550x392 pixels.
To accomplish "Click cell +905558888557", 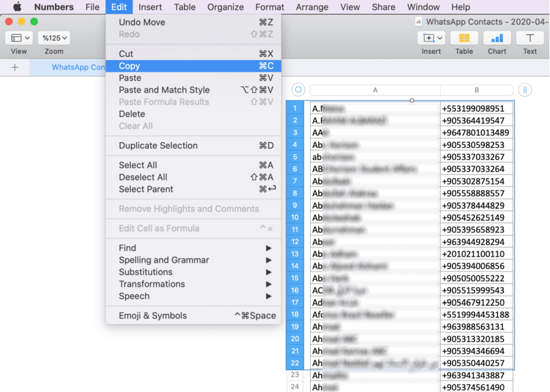I will coord(476,193).
